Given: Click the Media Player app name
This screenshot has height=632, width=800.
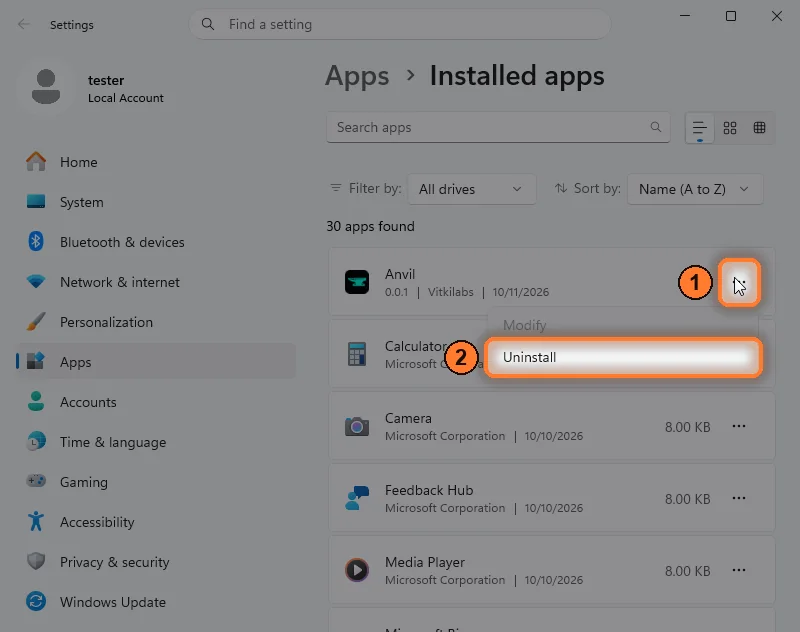Looking at the screenshot, I should pyautogui.click(x=424, y=562).
